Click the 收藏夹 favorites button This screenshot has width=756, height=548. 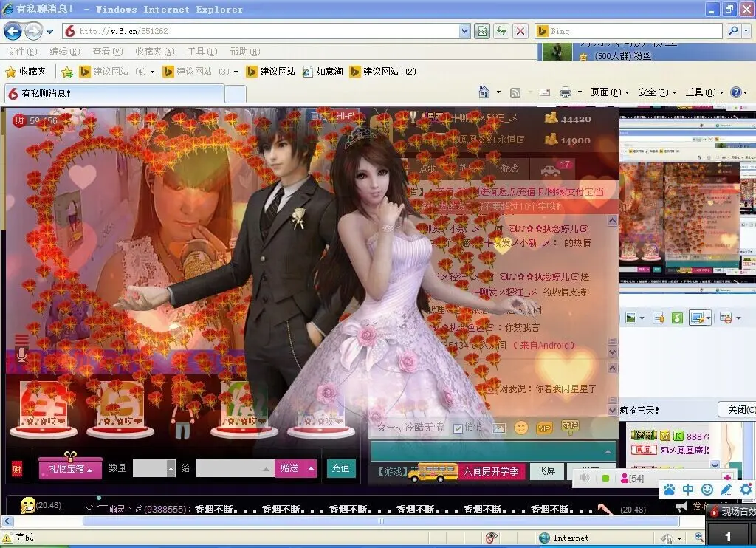[x=26, y=72]
